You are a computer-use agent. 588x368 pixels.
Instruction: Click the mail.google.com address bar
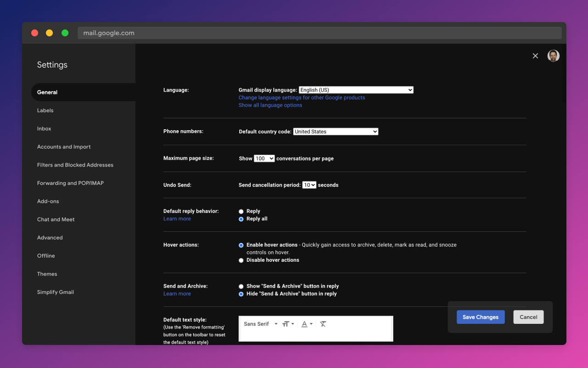click(319, 33)
